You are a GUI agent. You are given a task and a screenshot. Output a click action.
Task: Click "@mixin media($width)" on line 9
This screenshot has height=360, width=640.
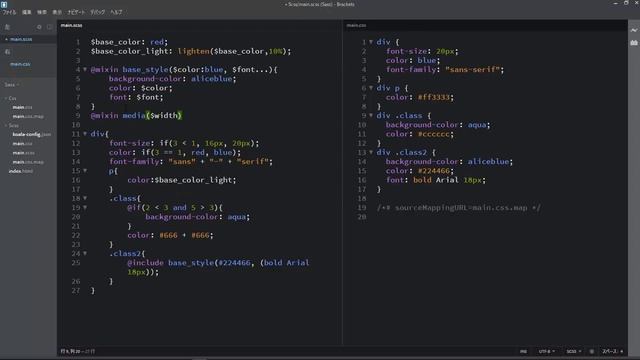(136, 116)
